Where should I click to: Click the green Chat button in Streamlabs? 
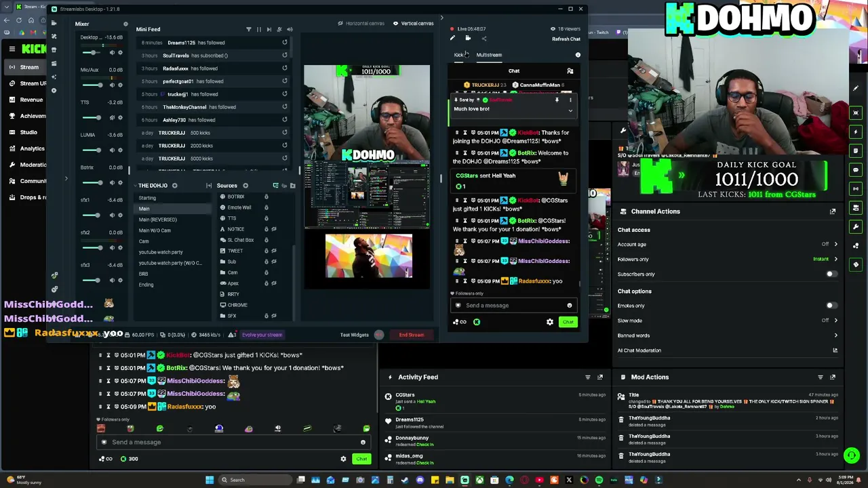[568, 322]
